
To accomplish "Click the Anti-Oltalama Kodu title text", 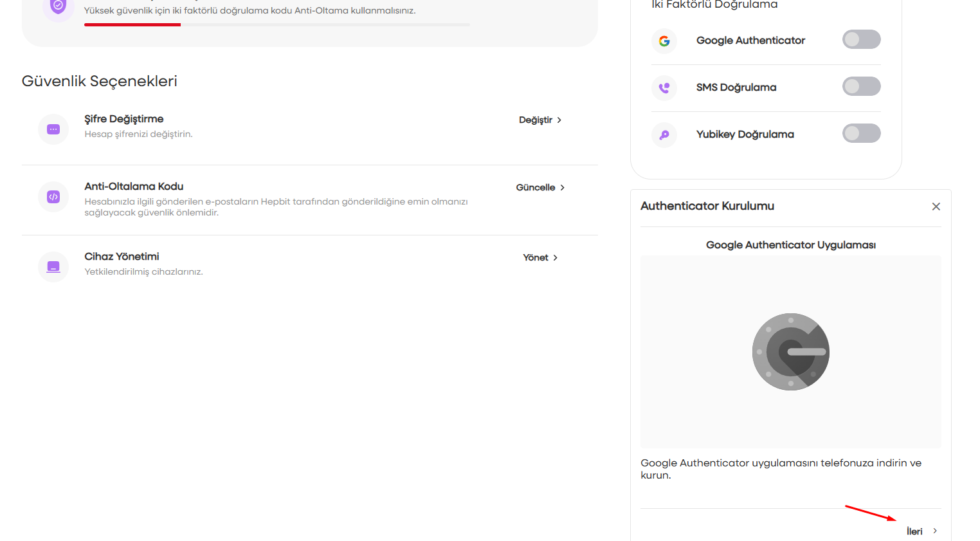I will [134, 187].
